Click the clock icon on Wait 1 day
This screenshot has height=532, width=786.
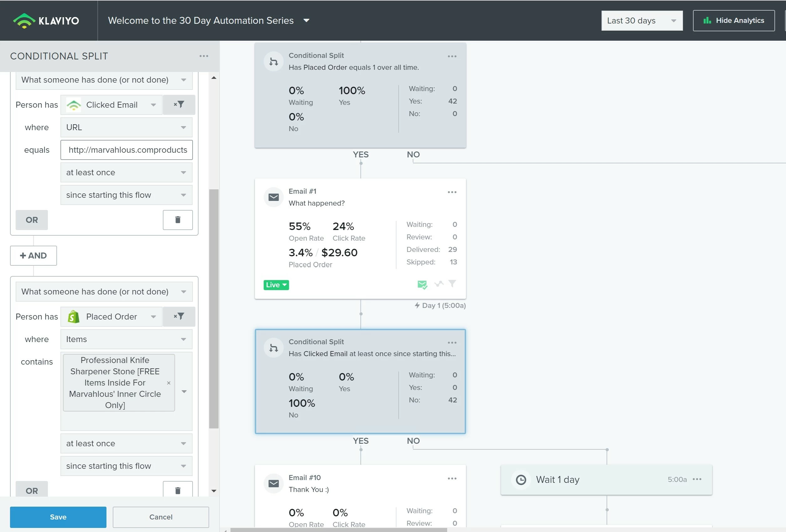pyautogui.click(x=521, y=480)
